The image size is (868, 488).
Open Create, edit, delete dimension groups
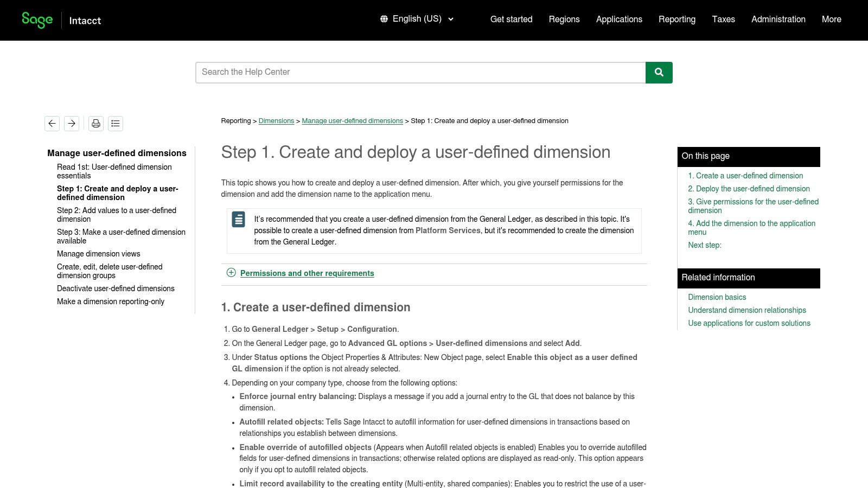(110, 271)
